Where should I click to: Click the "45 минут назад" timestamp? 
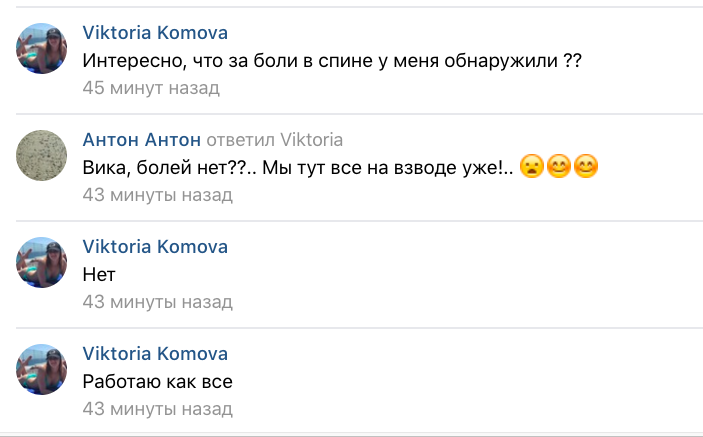coord(151,88)
